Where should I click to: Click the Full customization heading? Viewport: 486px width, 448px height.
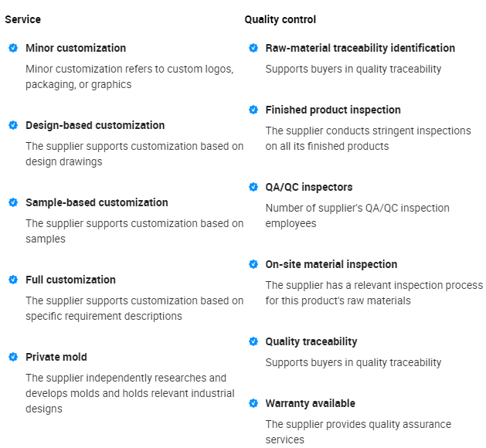point(70,280)
